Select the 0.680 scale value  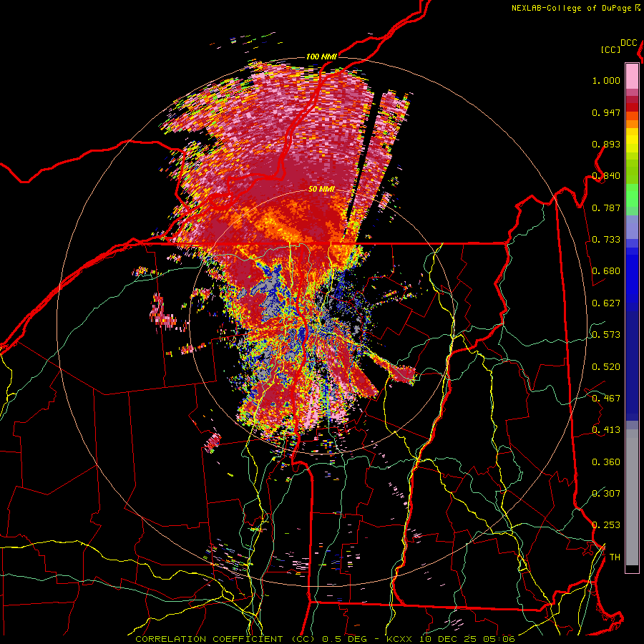606,271
